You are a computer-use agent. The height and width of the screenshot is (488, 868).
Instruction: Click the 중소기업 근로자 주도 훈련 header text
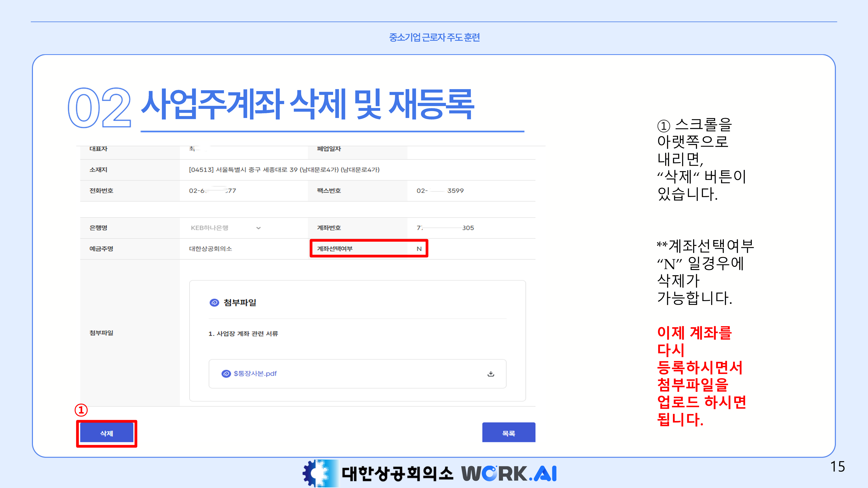pyautogui.click(x=434, y=37)
